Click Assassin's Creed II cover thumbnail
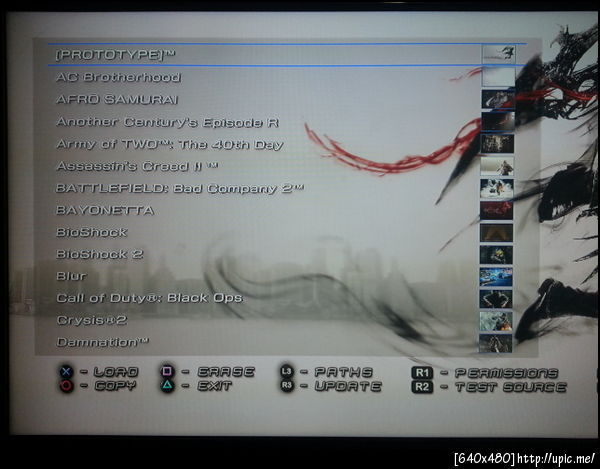600x469 pixels. click(x=497, y=166)
